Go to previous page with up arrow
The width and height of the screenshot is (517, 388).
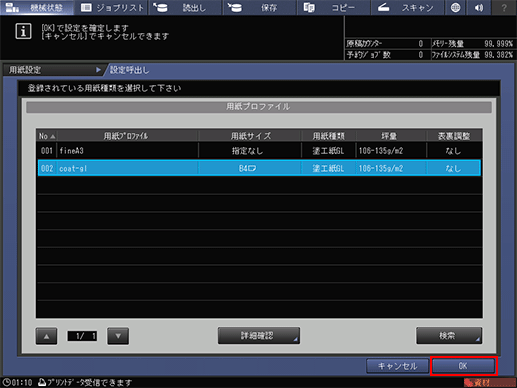pyautogui.click(x=46, y=336)
